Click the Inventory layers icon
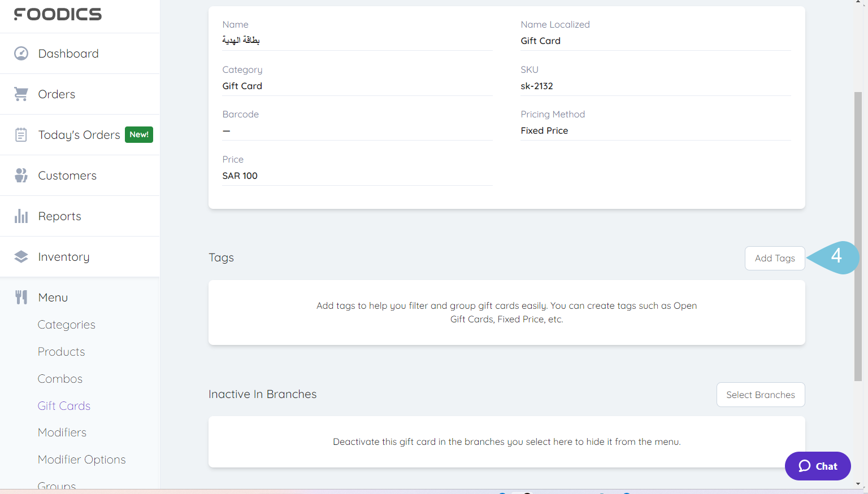 pyautogui.click(x=21, y=257)
